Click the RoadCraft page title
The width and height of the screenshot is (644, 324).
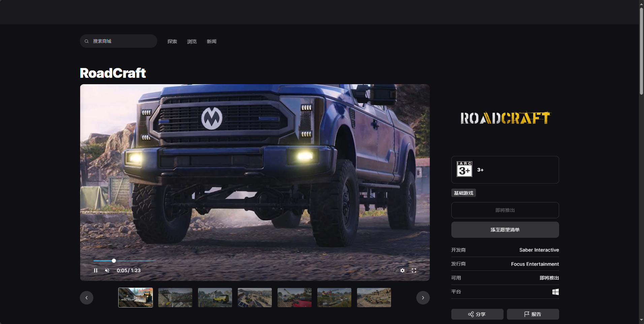point(113,73)
